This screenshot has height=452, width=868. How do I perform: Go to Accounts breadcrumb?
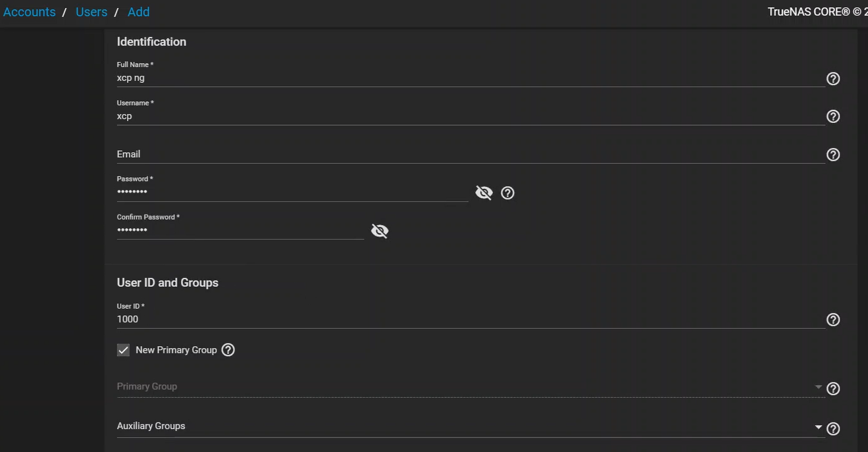[x=30, y=12]
